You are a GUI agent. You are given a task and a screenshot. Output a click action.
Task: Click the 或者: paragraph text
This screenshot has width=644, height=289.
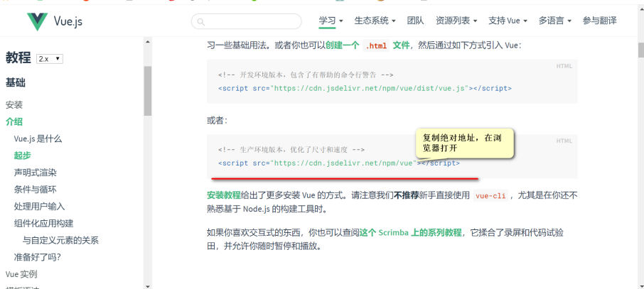218,121
